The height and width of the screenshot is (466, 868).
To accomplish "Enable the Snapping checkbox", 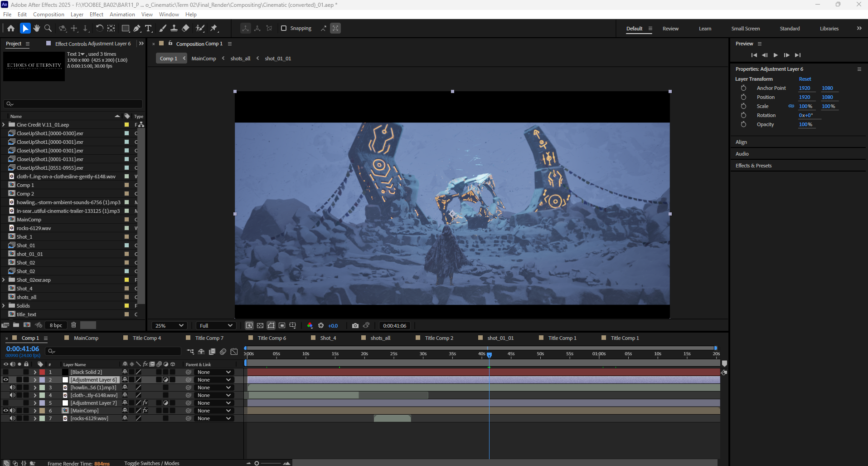I will click(284, 28).
